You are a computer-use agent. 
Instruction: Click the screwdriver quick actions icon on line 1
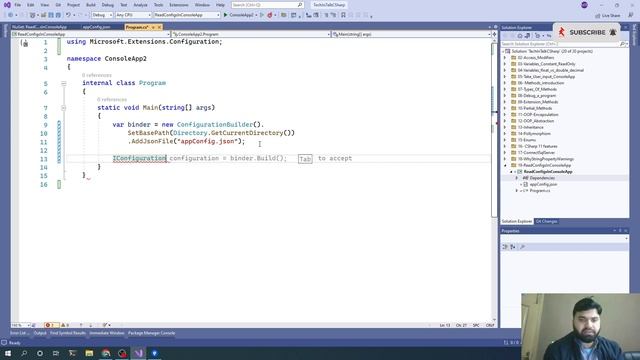tap(25, 43)
